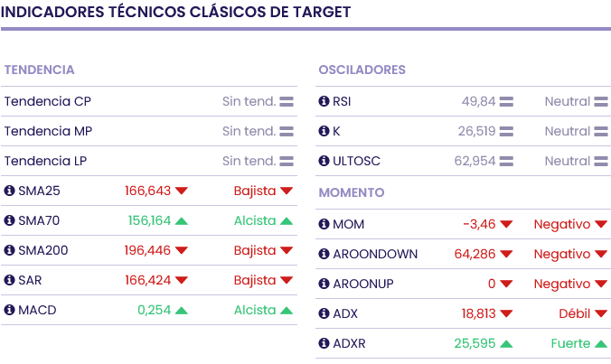Open the info icon for ULTOSC
611x364 pixels.
pyautogui.click(x=324, y=161)
